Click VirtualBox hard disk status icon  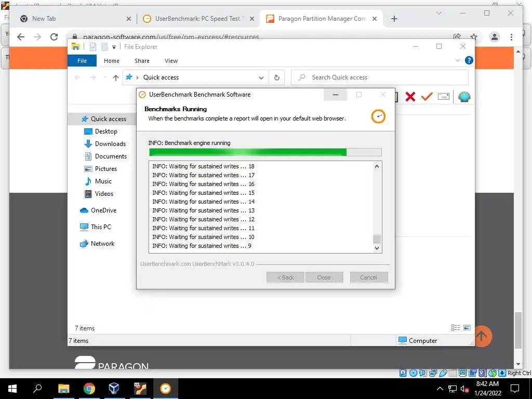point(403,373)
